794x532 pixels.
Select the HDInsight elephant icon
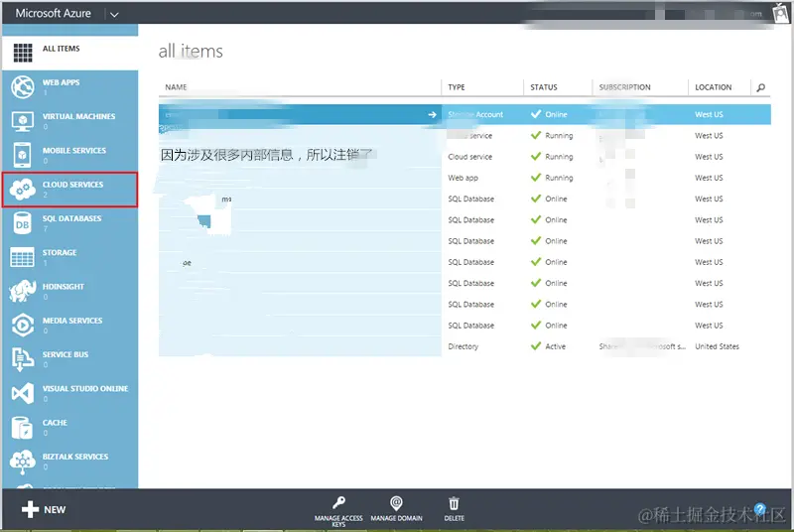[x=23, y=291]
